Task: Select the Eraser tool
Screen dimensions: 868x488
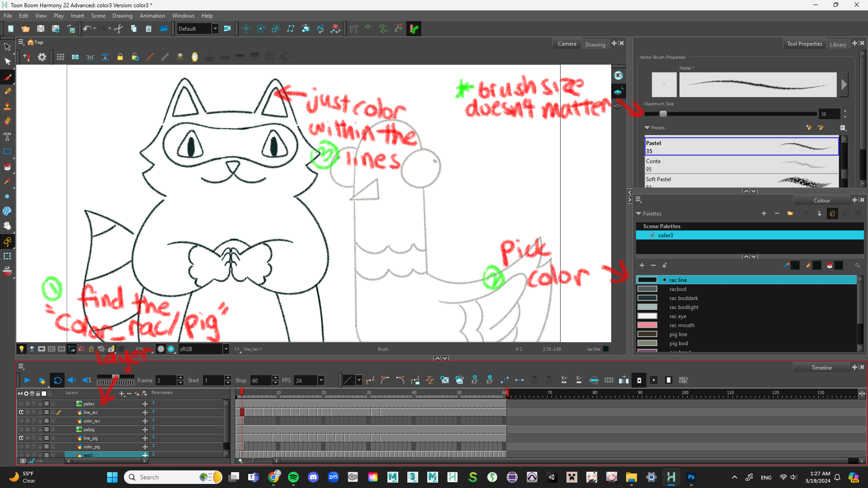Action: (7, 121)
